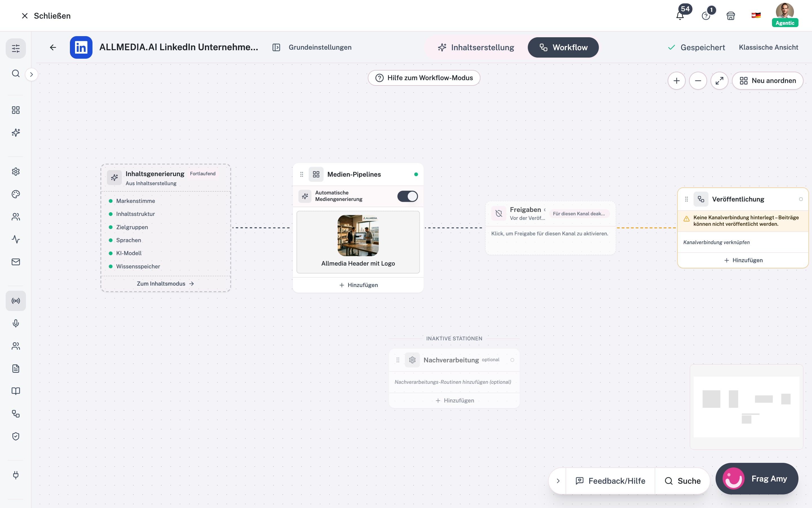Toggle Automatische Mediengenerierung switch
This screenshot has width=812, height=508.
point(407,196)
